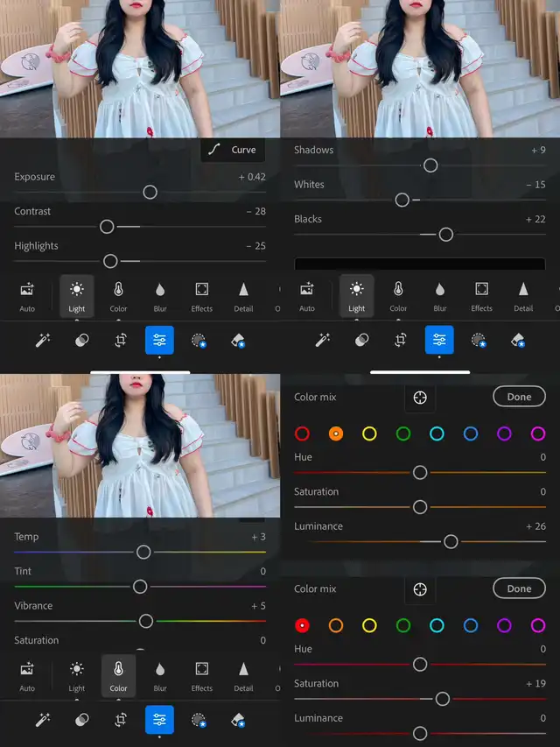
Task: Open the Detail triangle icon in the top-left screenshot
Action: click(x=243, y=297)
